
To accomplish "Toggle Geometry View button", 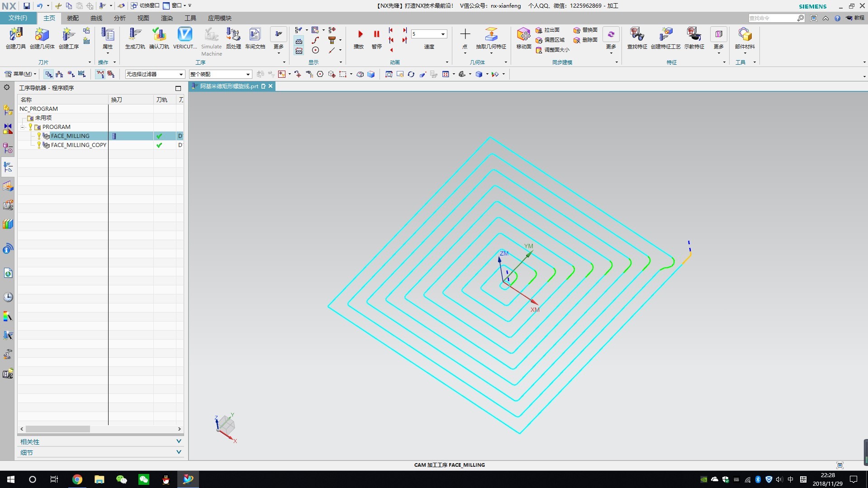I will (x=71, y=74).
